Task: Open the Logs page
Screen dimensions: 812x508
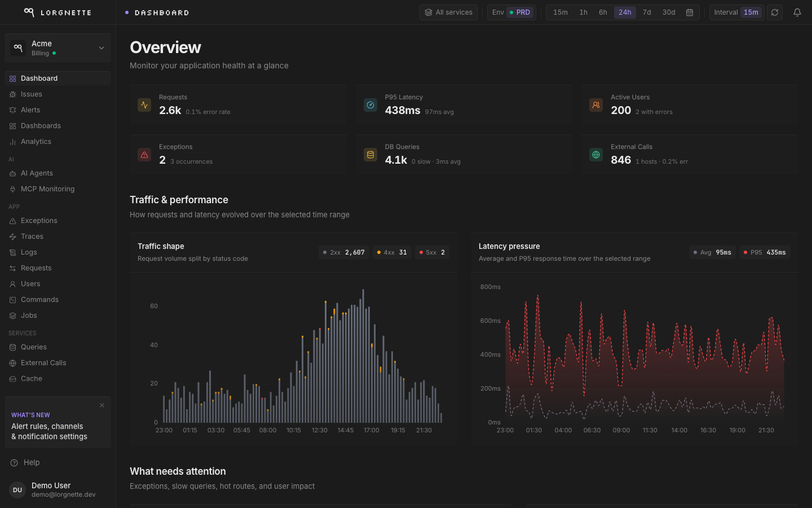Action: point(58,252)
